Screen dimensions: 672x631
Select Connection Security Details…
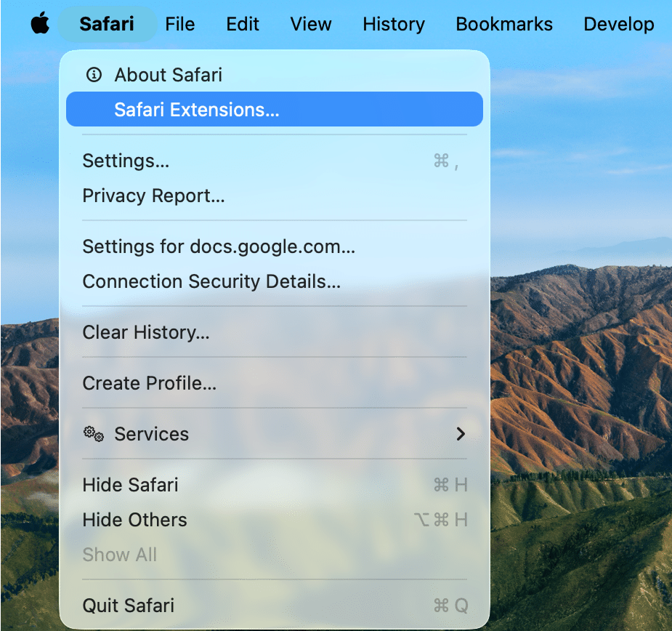(x=275, y=281)
